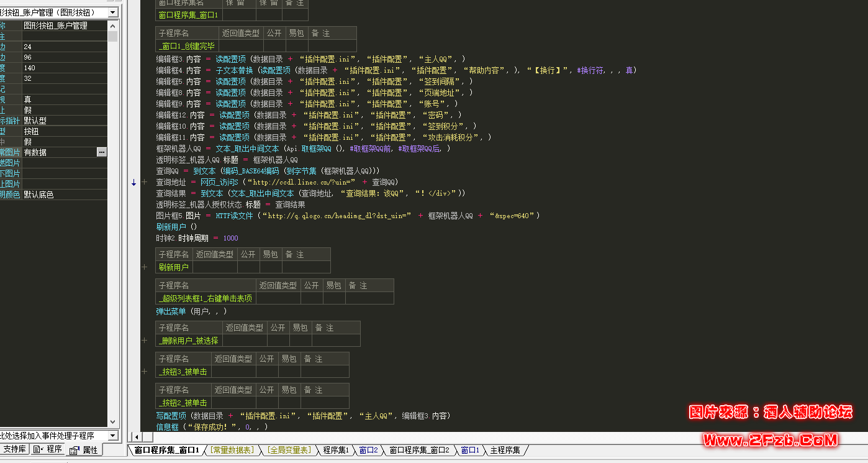Expand the _按钮3_被单击 subroutine
Image resolution: width=868 pixels, height=463 pixels.
click(x=145, y=372)
